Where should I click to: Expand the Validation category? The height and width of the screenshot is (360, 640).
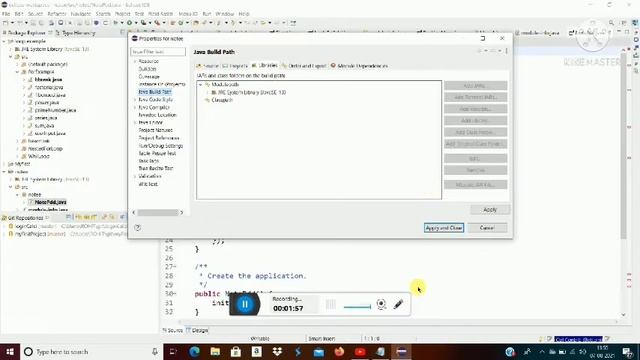pyautogui.click(x=135, y=176)
